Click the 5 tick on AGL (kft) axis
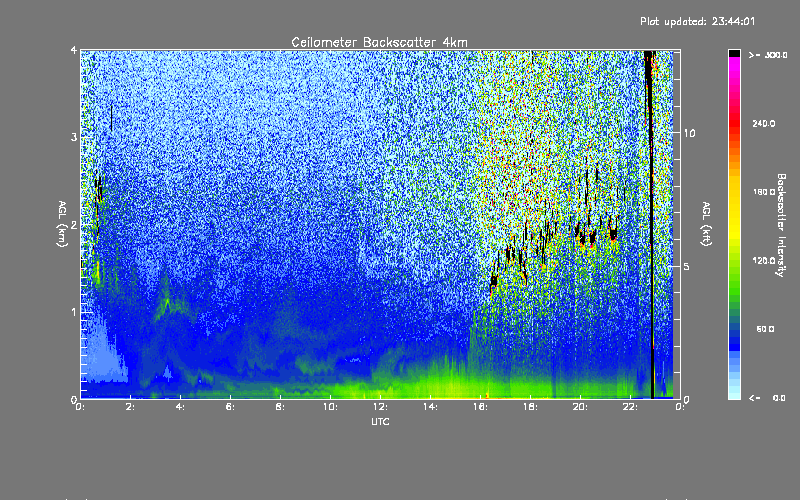 (x=686, y=266)
